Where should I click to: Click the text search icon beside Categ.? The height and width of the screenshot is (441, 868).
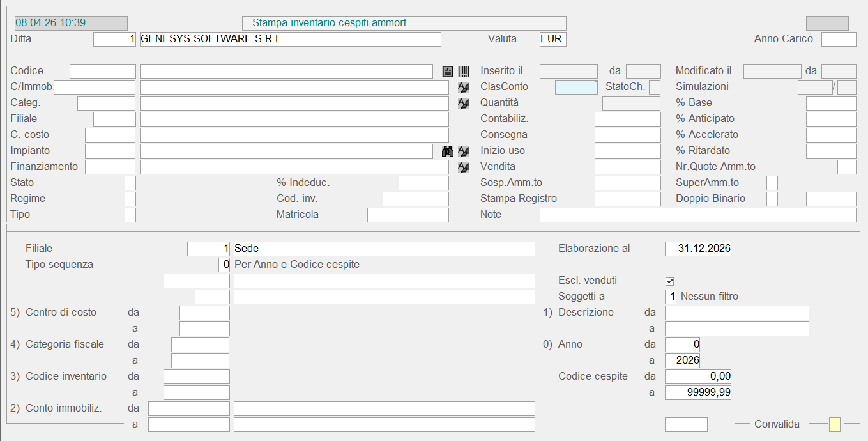point(464,103)
